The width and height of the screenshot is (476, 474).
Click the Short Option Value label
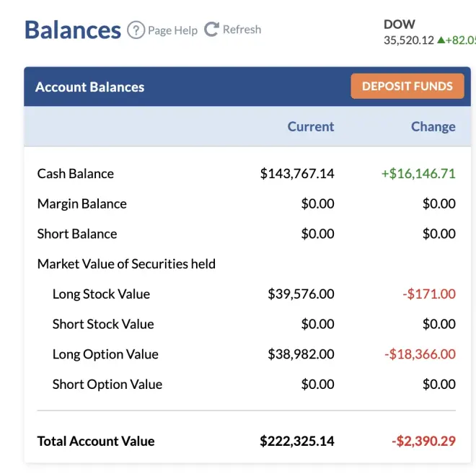point(107,385)
